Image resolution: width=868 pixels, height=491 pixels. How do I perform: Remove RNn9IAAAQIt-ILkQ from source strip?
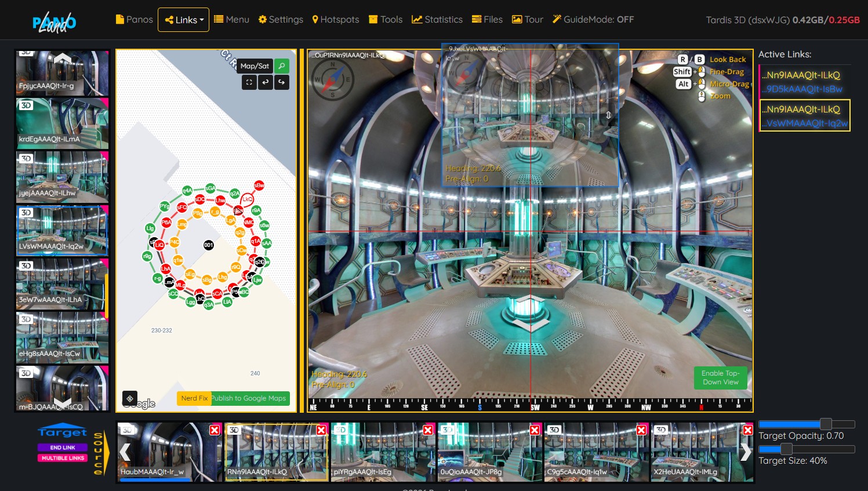point(321,430)
